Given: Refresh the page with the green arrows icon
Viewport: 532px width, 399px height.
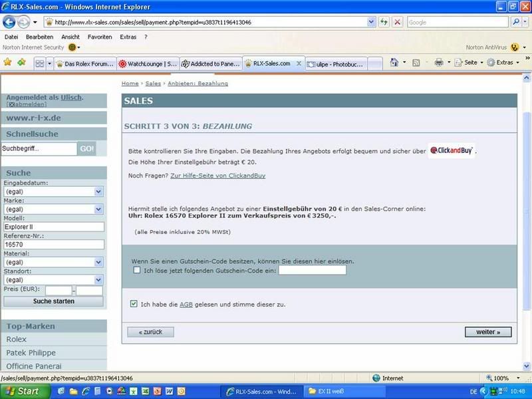Looking at the screenshot, I should pyautogui.click(x=384, y=23).
